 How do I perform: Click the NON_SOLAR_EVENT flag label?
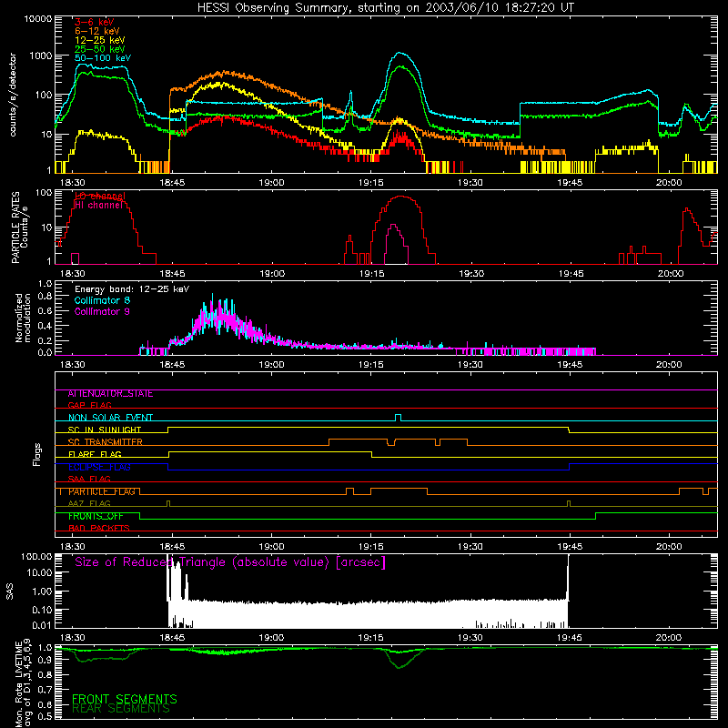click(110, 418)
